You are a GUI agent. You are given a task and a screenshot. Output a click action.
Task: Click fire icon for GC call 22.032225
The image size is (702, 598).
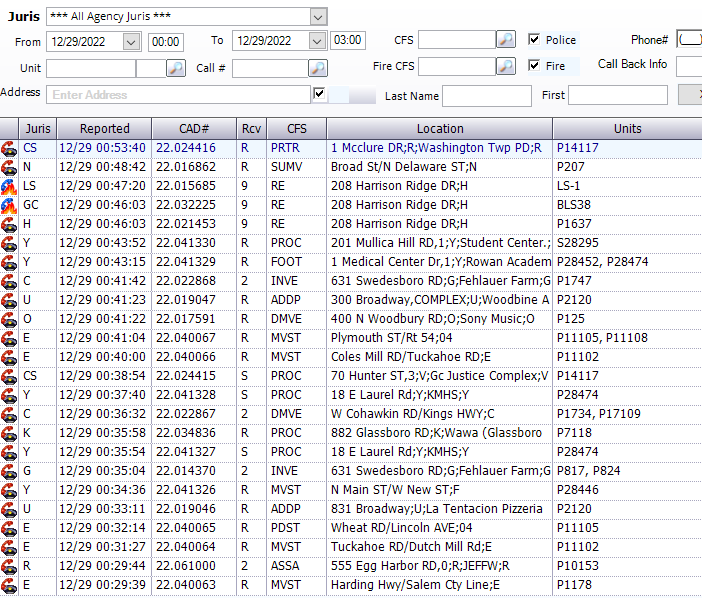[9, 205]
